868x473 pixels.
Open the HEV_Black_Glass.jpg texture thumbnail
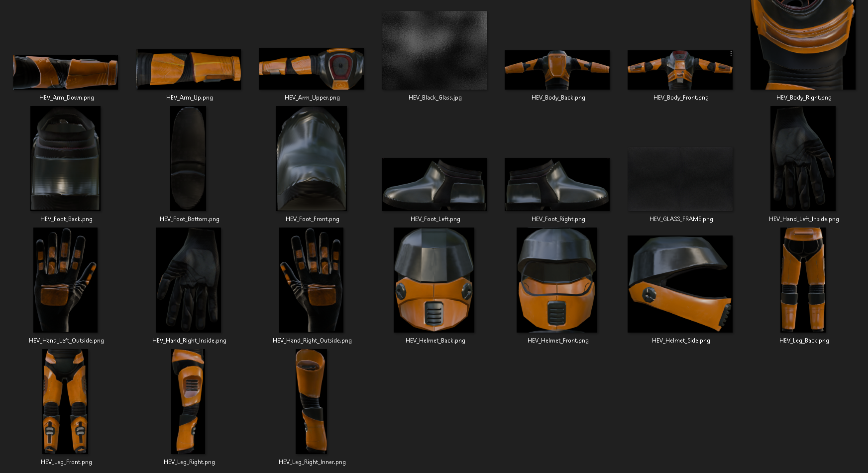pyautogui.click(x=434, y=50)
